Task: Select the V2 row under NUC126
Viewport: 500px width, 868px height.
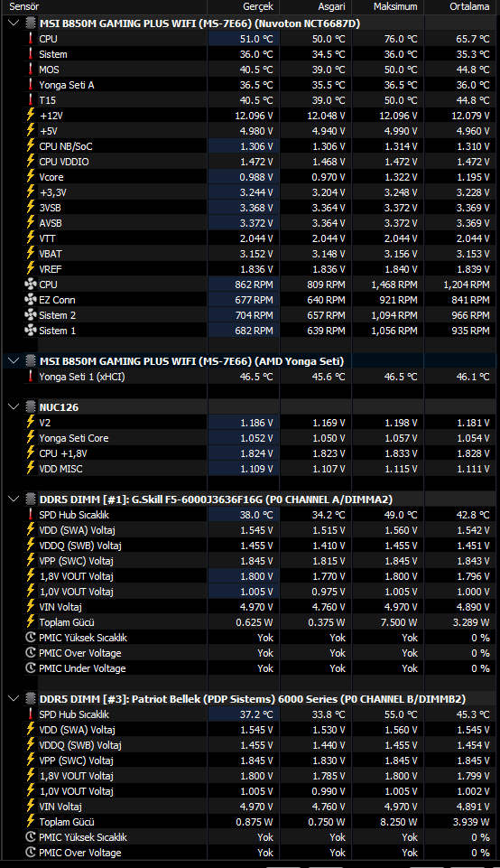Action: (248, 423)
